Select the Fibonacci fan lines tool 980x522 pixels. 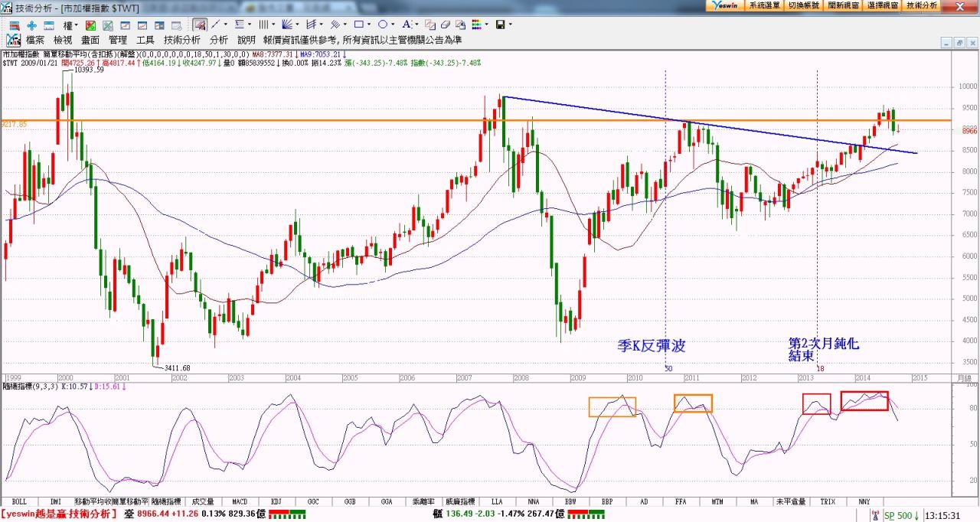(x=289, y=25)
